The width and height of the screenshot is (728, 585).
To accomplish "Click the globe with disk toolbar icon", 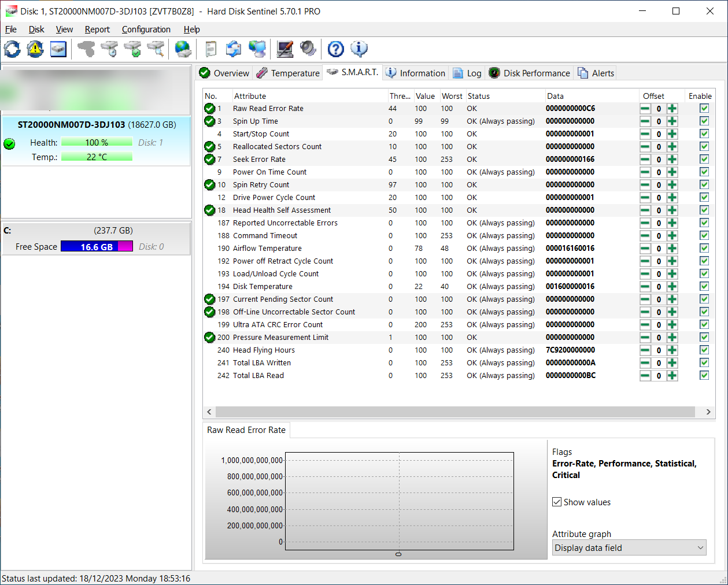I will coord(183,49).
